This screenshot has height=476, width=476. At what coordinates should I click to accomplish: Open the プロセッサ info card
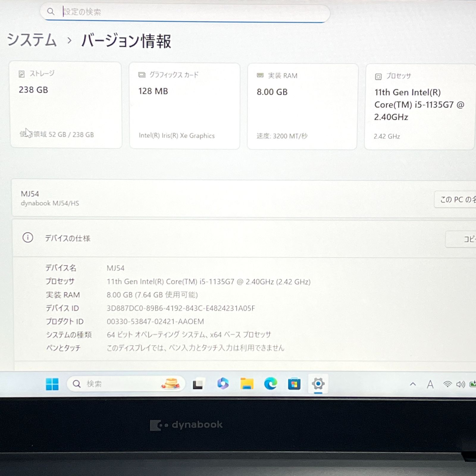click(419, 107)
